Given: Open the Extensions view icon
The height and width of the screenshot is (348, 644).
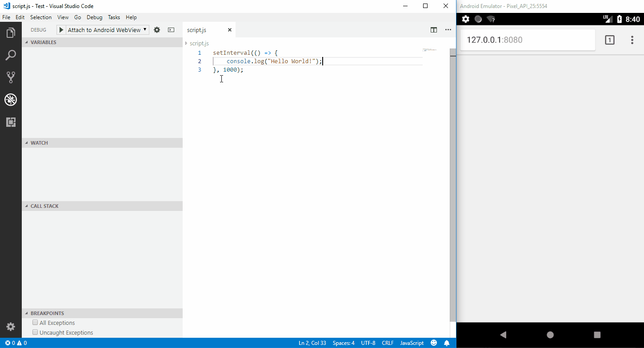Looking at the screenshot, I should pyautogui.click(x=11, y=122).
